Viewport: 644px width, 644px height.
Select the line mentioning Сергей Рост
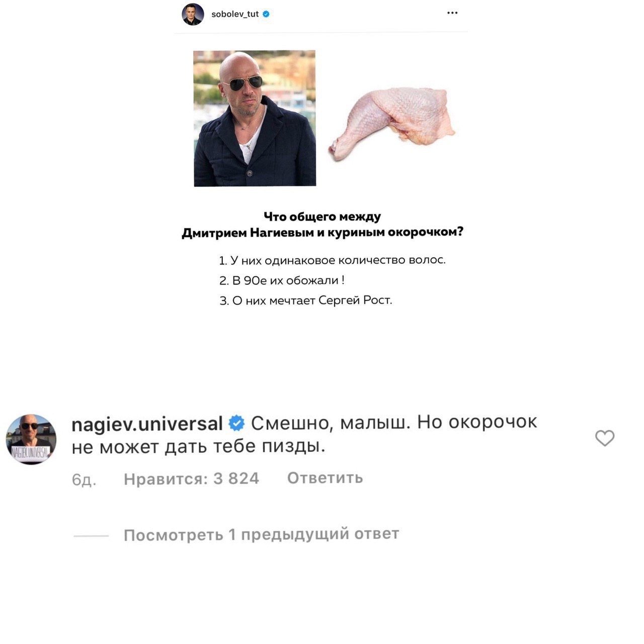coord(306,301)
